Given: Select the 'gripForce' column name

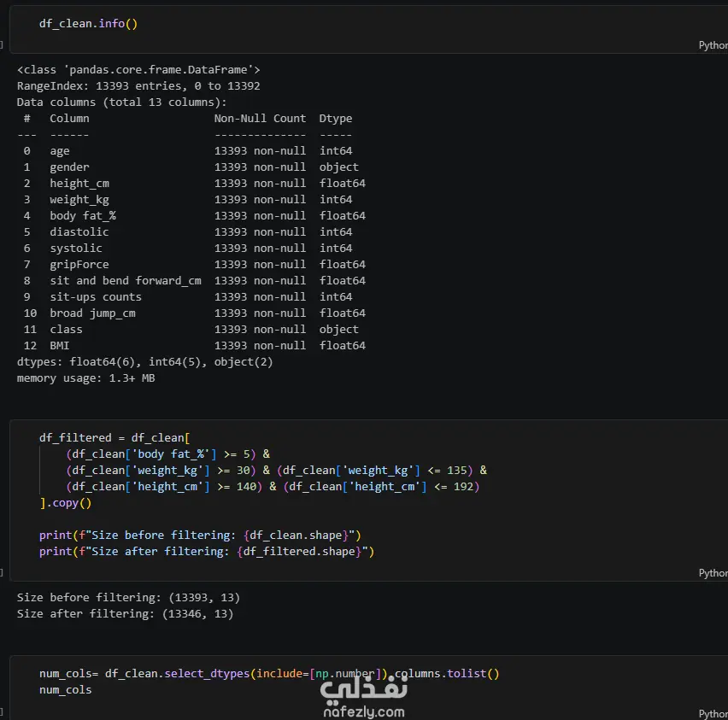Looking at the screenshot, I should click(79, 265).
